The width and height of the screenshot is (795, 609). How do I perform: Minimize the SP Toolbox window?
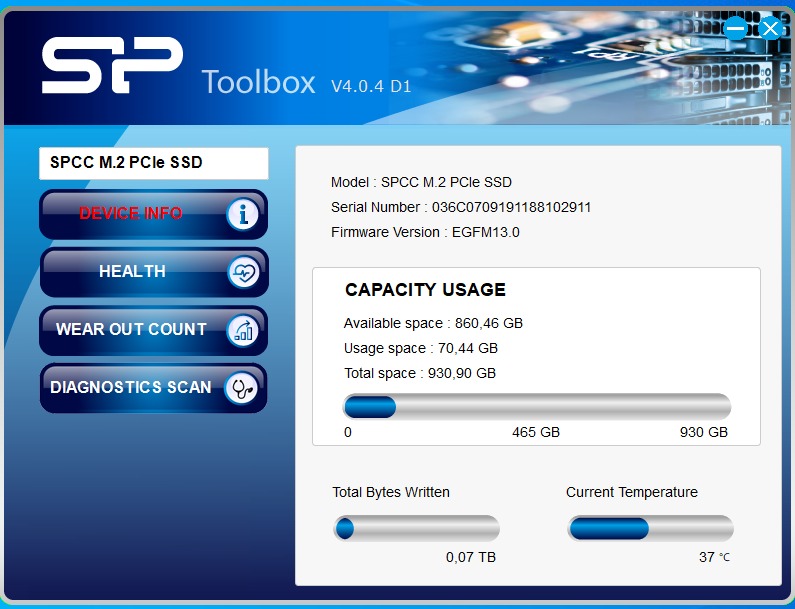pos(736,28)
